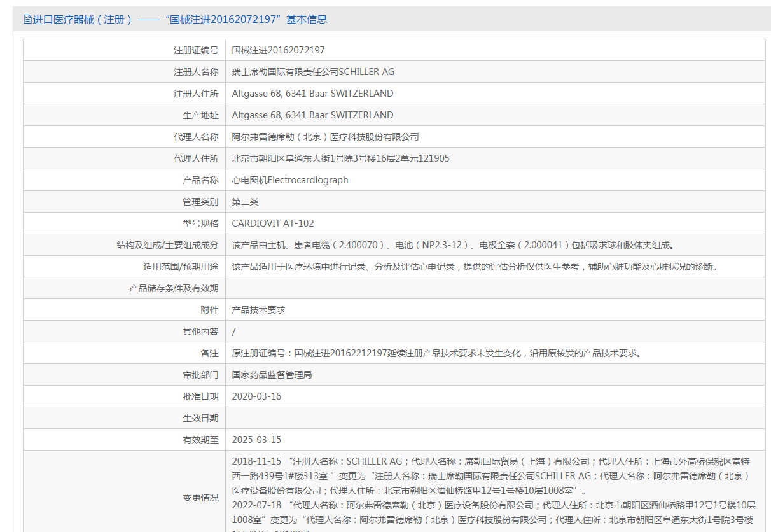Click registrant name 瑞士席勒国际有限责任公司SCHILLER AG
Image resolution: width=771 pixels, height=532 pixels.
tap(313, 72)
